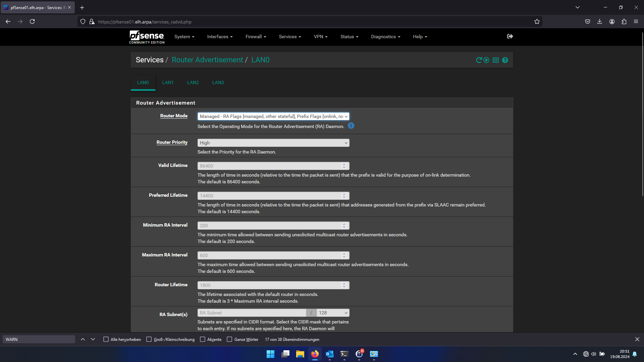
Task: Expand the Interfaces menu
Action: [220, 37]
